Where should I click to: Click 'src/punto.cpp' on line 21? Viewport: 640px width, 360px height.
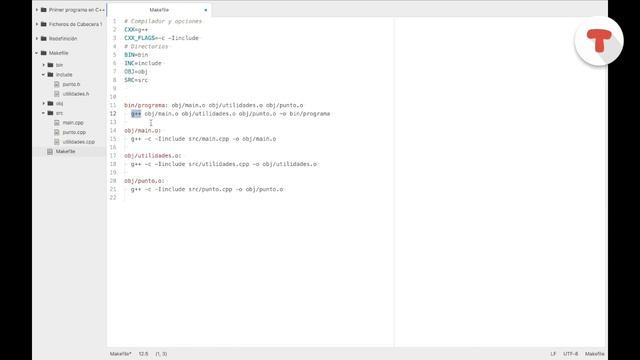click(x=210, y=189)
